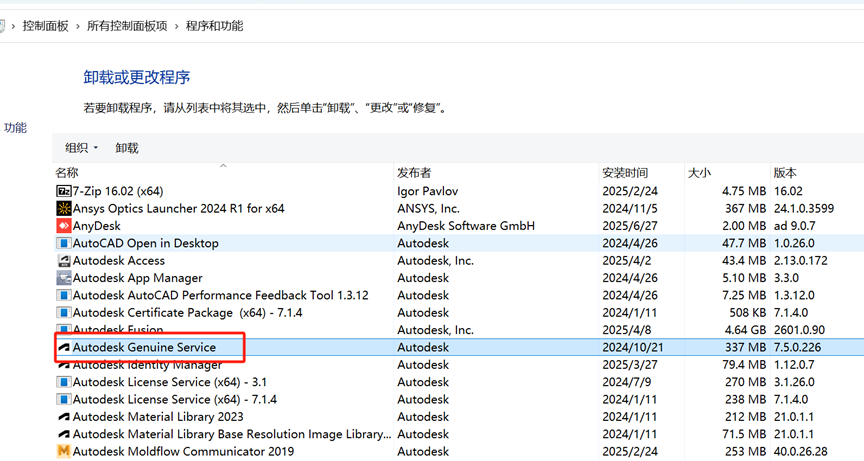This screenshot has height=461, width=864.
Task: Sort by 发布者 column header
Action: click(496, 172)
